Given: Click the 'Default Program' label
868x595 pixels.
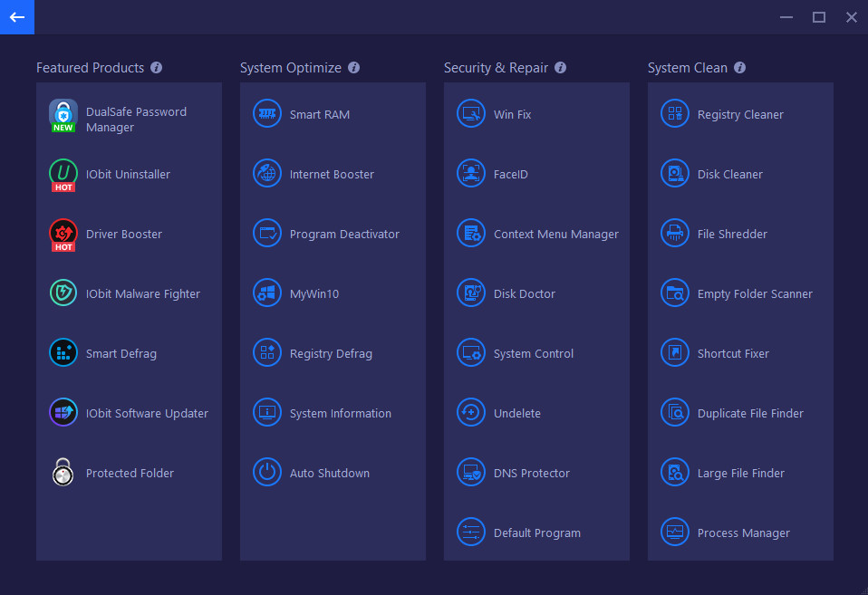Looking at the screenshot, I should click(537, 533).
